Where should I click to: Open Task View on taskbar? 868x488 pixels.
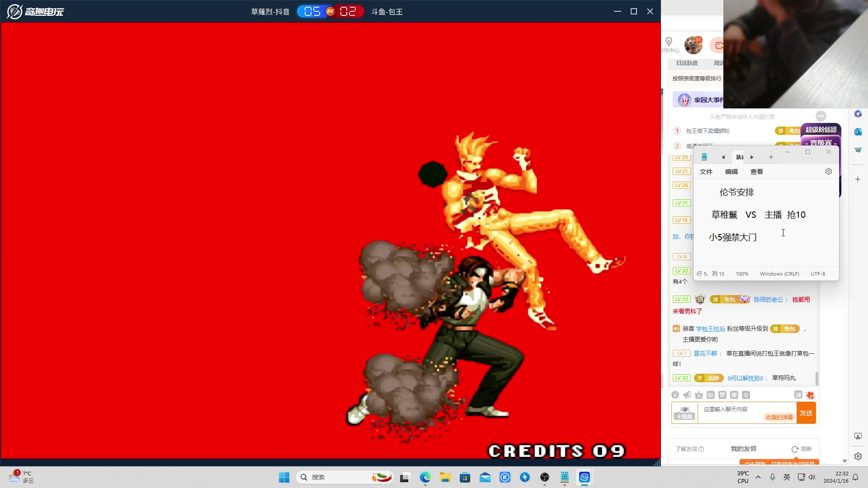[x=405, y=477]
